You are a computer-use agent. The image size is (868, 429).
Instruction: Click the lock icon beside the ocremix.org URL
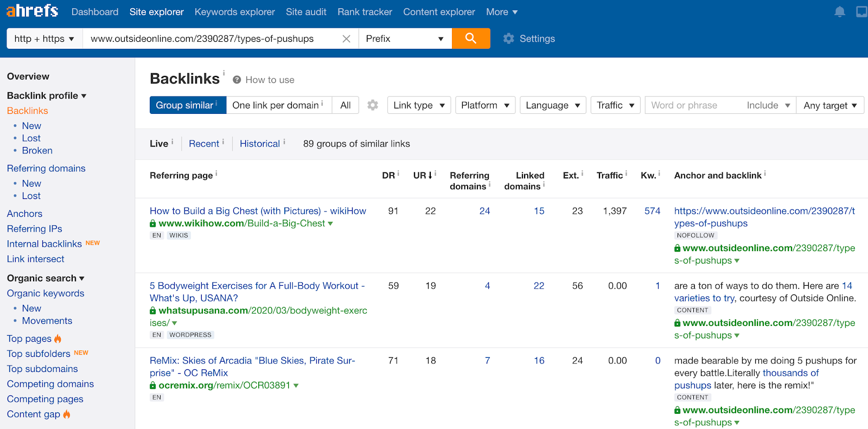153,386
